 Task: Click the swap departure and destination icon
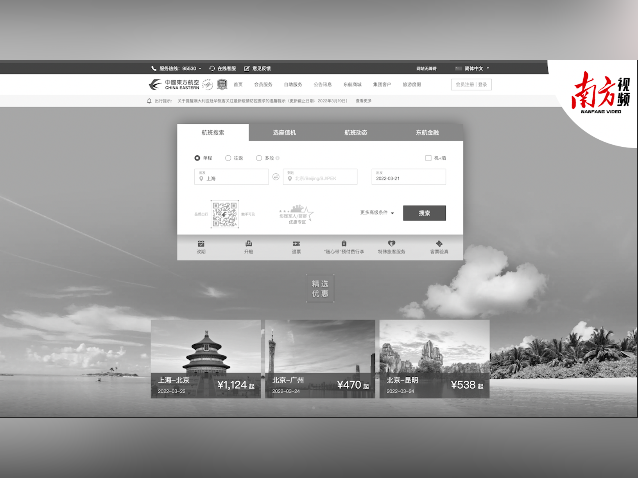point(276,177)
